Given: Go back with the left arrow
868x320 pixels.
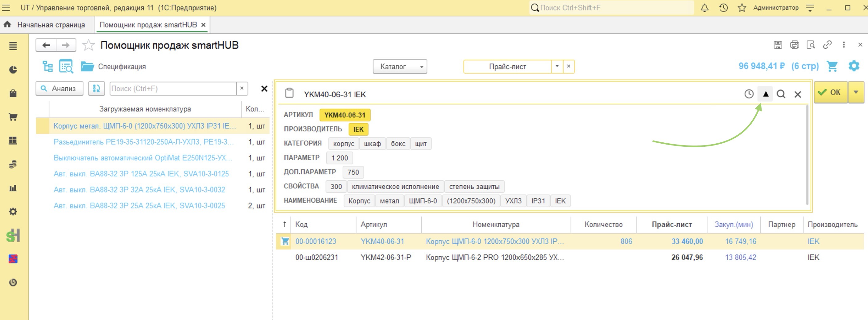Looking at the screenshot, I should coord(46,45).
